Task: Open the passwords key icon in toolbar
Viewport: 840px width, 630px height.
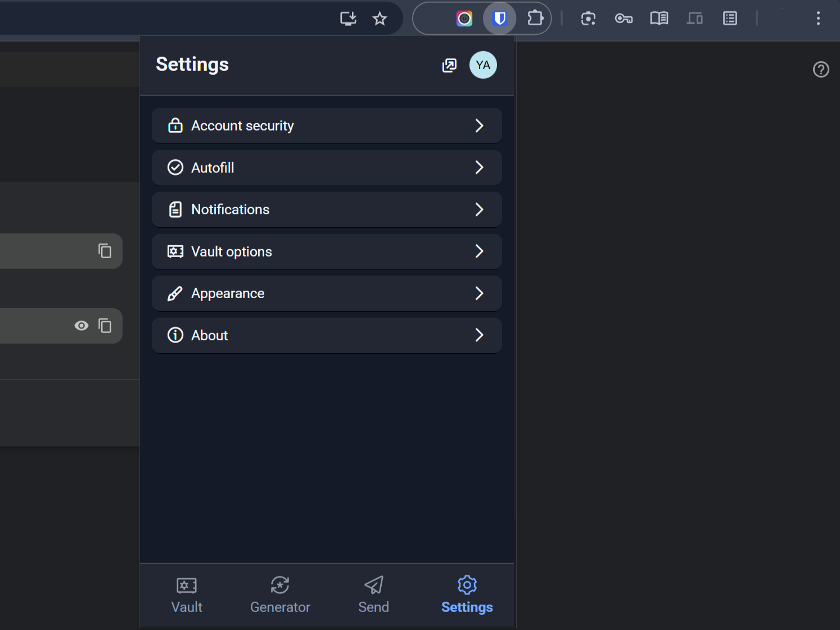Action: click(x=624, y=19)
